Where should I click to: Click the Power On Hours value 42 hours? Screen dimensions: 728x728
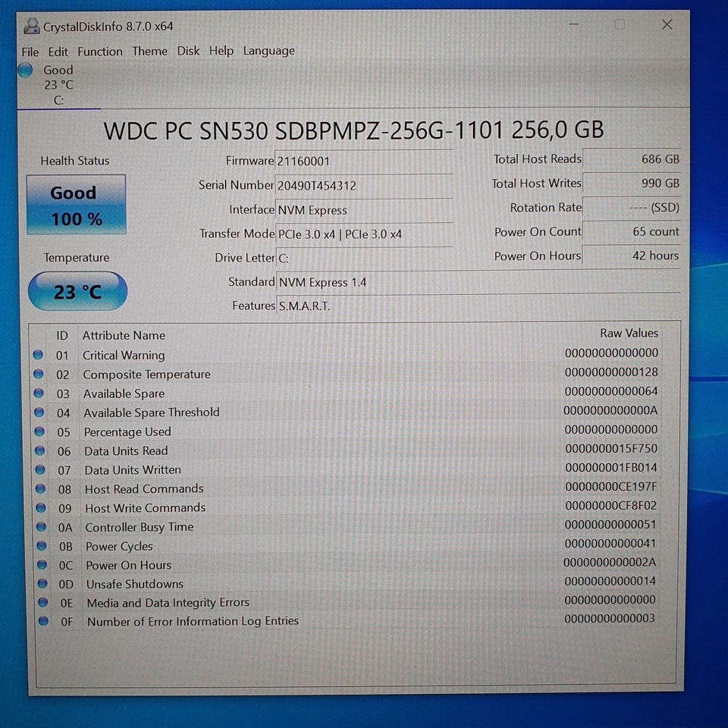click(632, 256)
